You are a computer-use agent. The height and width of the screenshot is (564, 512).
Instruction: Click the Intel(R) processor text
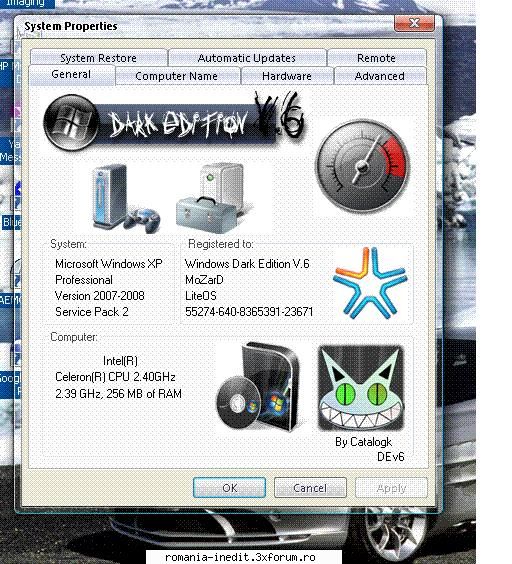click(120, 360)
